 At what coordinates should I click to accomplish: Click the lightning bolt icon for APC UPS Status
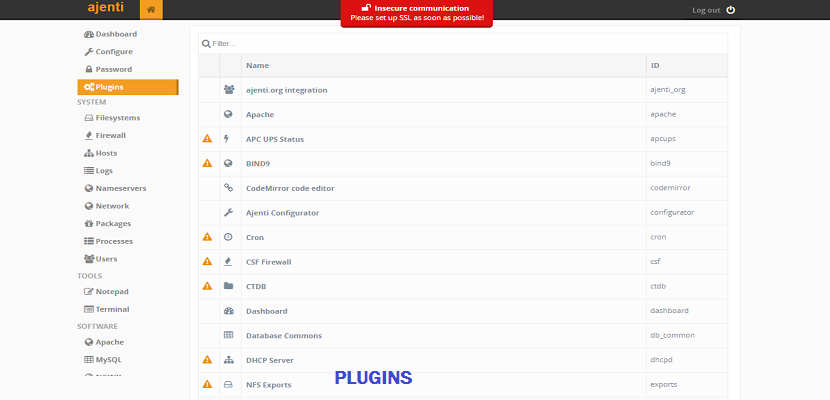[227, 139]
